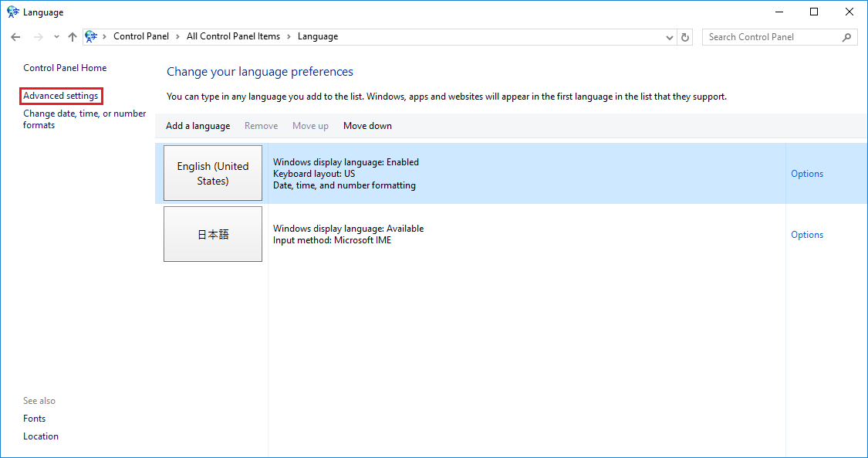This screenshot has width=868, height=458.
Task: Click the search magnifier icon
Action: [846, 37]
